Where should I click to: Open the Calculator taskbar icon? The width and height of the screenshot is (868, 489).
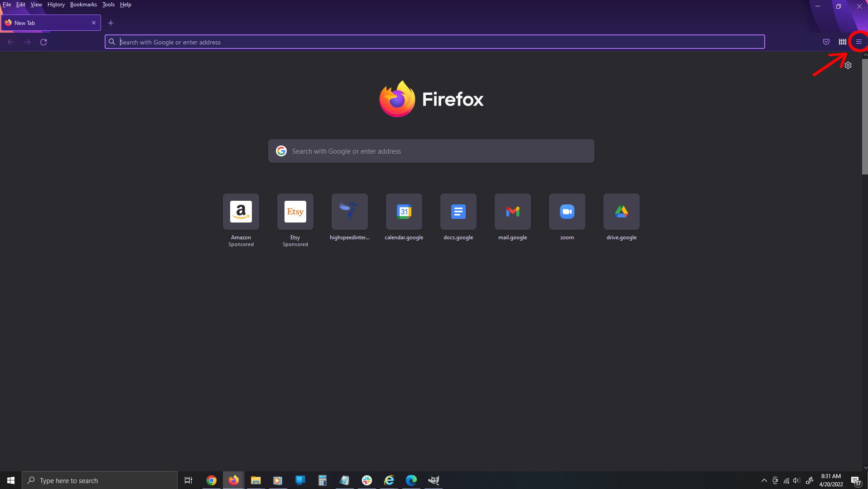coord(323,480)
